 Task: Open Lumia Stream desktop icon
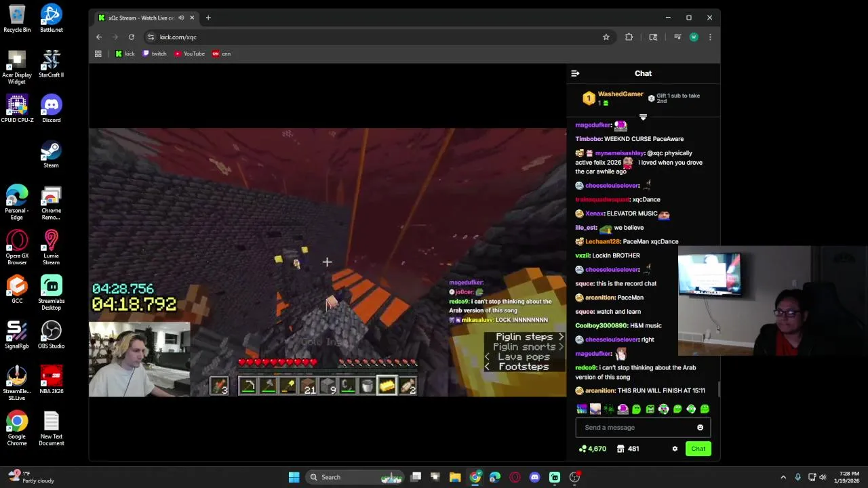[52, 247]
